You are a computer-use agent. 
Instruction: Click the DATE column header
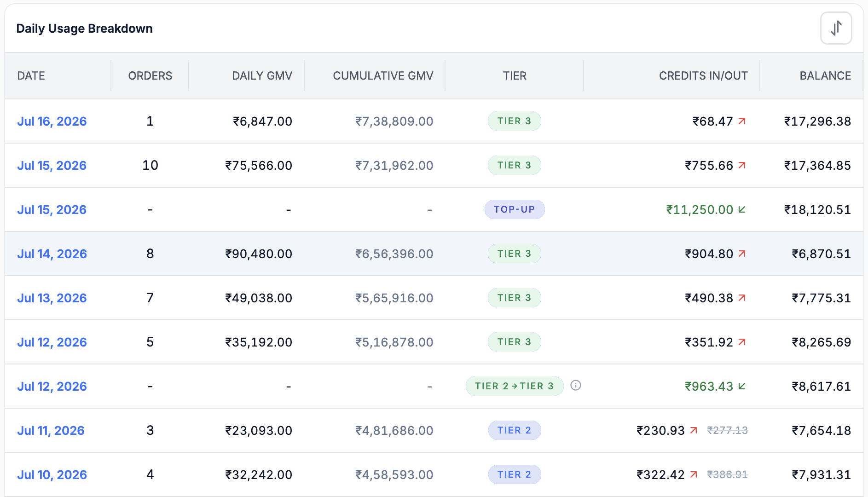pyautogui.click(x=31, y=76)
